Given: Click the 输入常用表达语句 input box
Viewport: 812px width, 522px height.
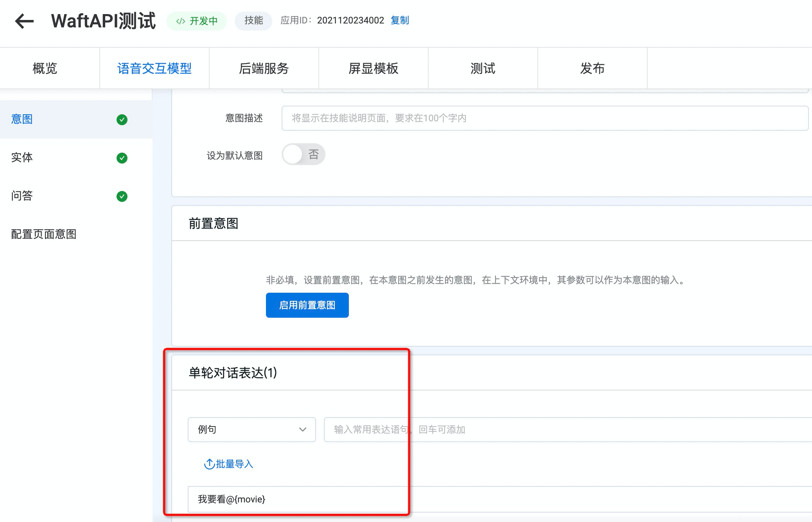Looking at the screenshot, I should (x=567, y=430).
